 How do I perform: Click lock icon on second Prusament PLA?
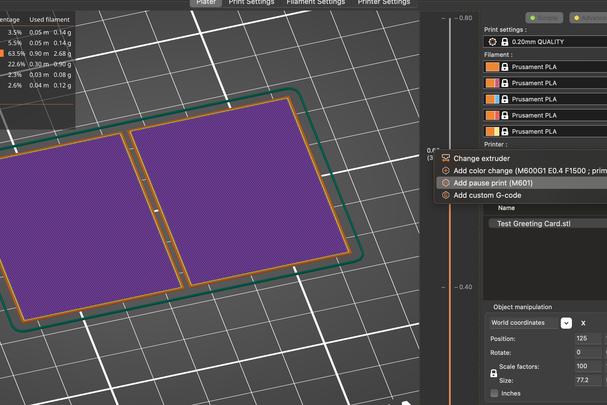(x=504, y=83)
